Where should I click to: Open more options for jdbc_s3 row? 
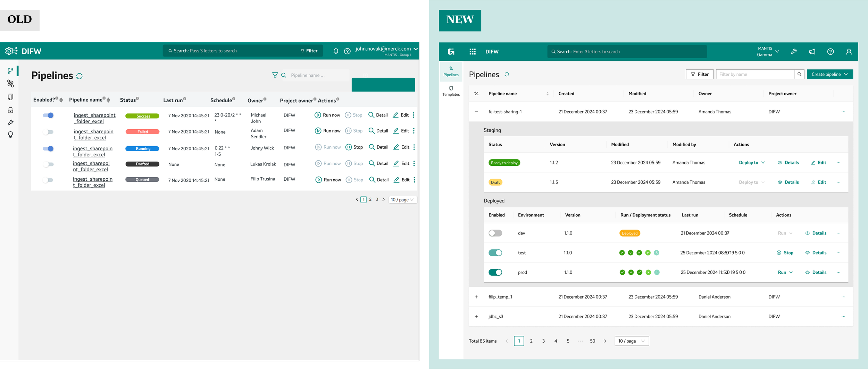click(x=843, y=316)
